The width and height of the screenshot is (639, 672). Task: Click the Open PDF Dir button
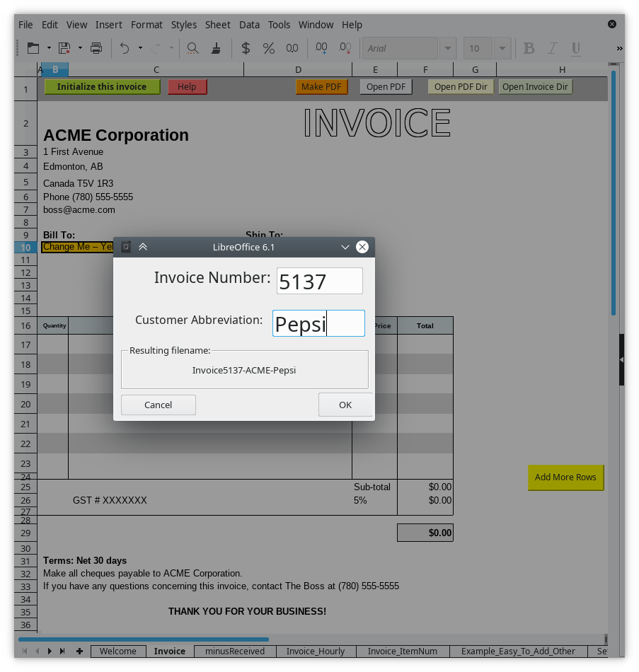pyautogui.click(x=461, y=86)
